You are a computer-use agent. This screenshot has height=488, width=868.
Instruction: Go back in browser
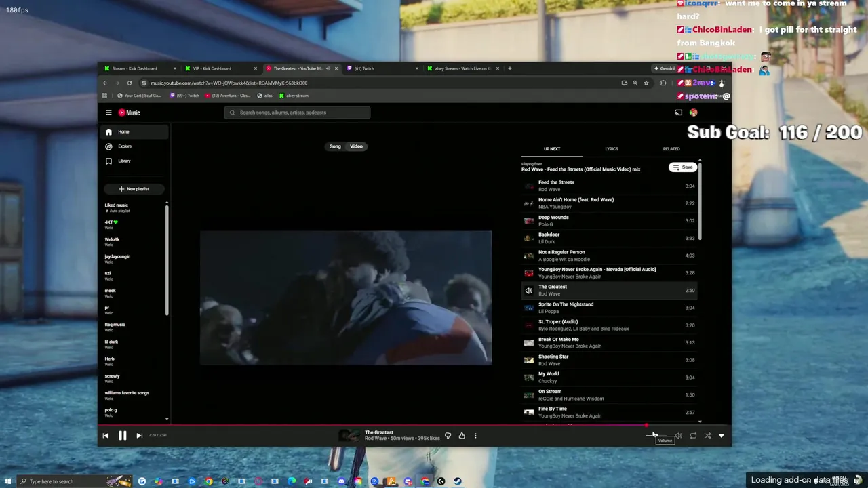tap(105, 83)
